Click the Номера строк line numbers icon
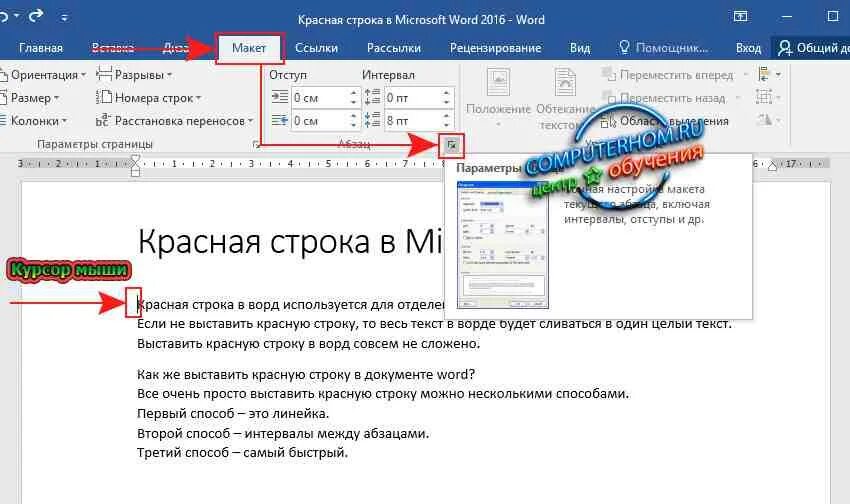The width and height of the screenshot is (850, 504). click(x=104, y=98)
